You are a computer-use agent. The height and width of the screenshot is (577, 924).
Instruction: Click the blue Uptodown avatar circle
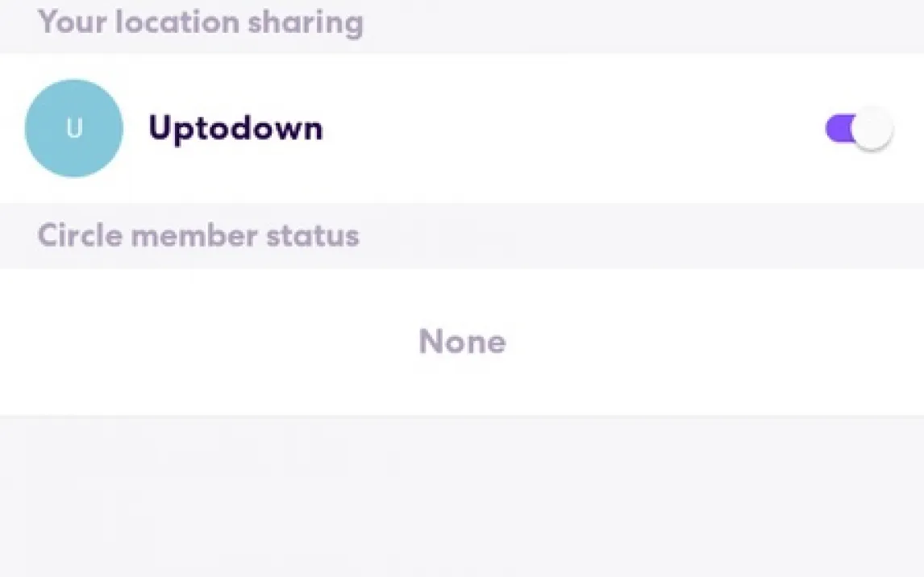point(74,129)
